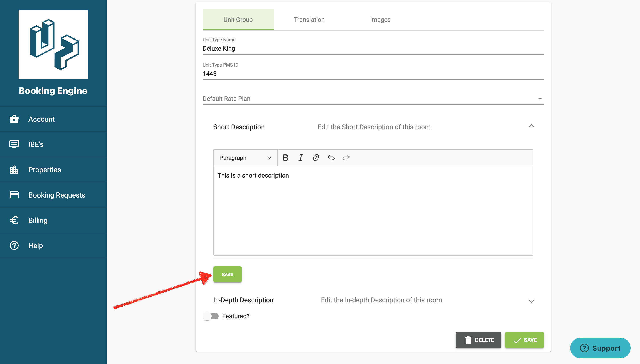Expand the In-Depth Description section
The height and width of the screenshot is (364, 640).
(532, 301)
